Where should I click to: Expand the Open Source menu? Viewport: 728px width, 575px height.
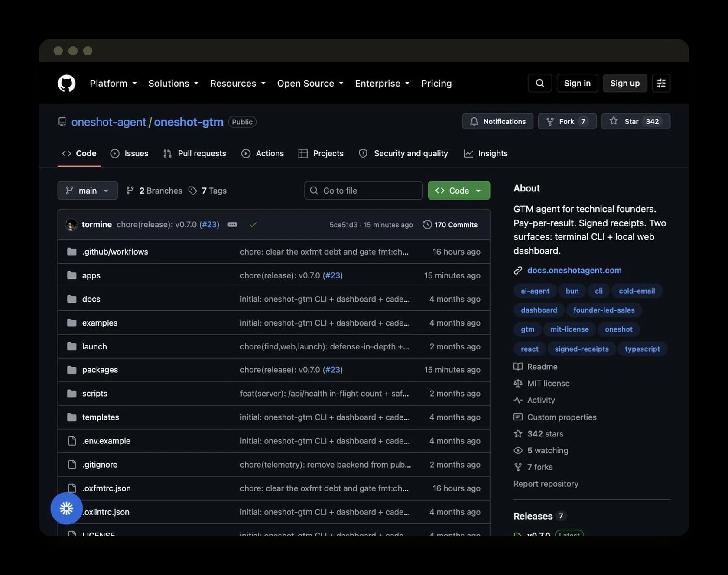(x=310, y=83)
